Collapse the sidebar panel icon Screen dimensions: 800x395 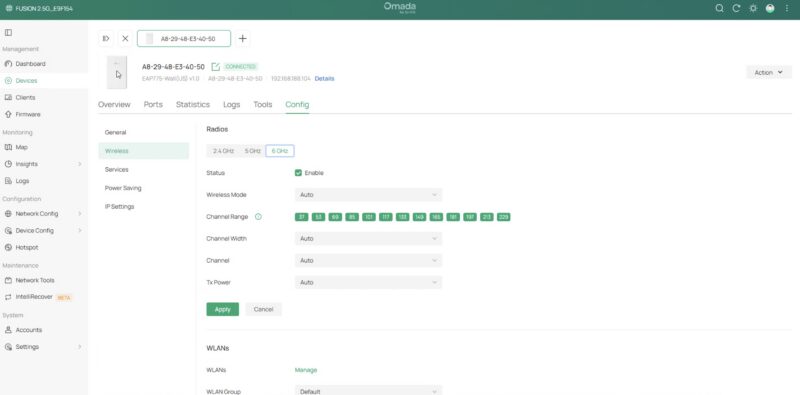click(8, 33)
